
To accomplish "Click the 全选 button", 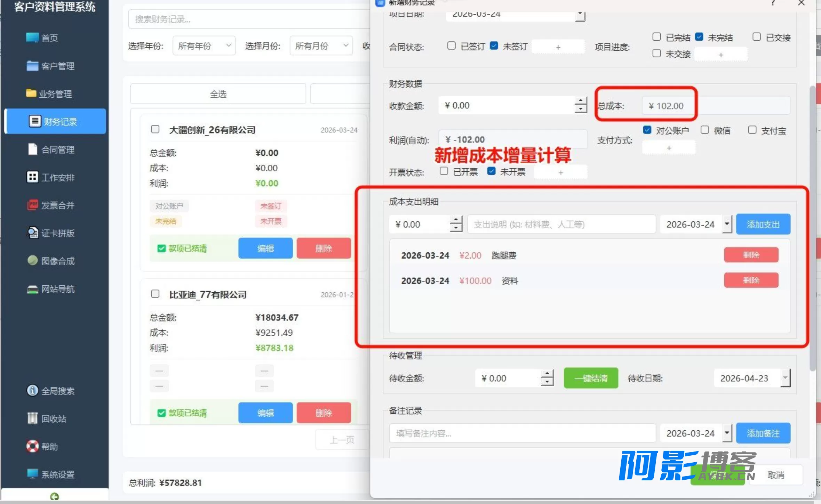I will (x=218, y=94).
